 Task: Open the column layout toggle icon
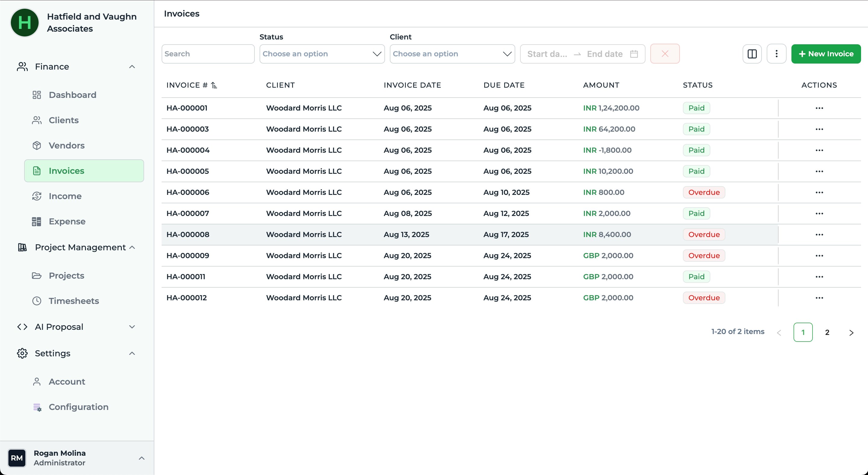click(752, 54)
